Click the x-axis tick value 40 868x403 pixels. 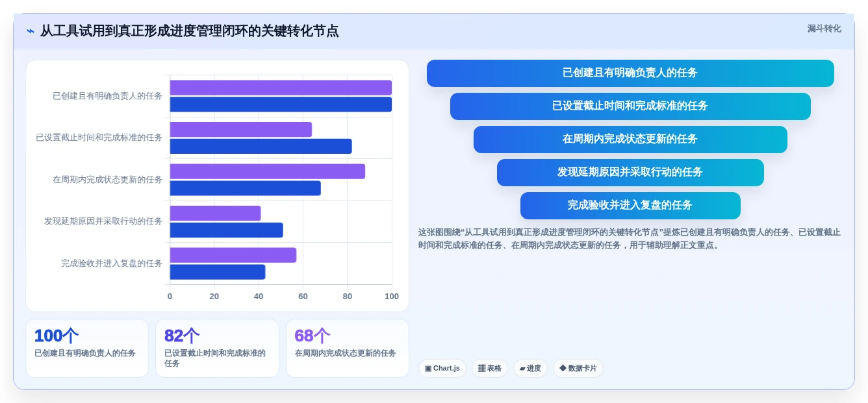click(x=259, y=297)
